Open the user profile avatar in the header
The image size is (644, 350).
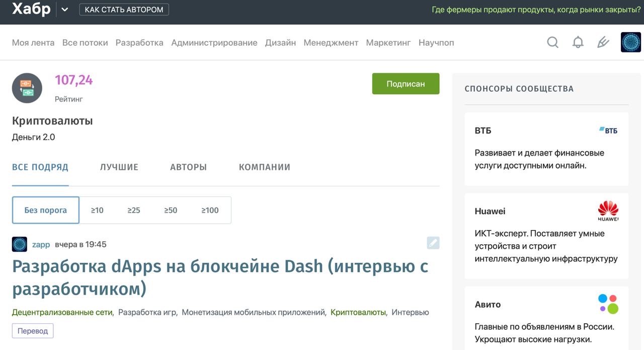point(631,42)
